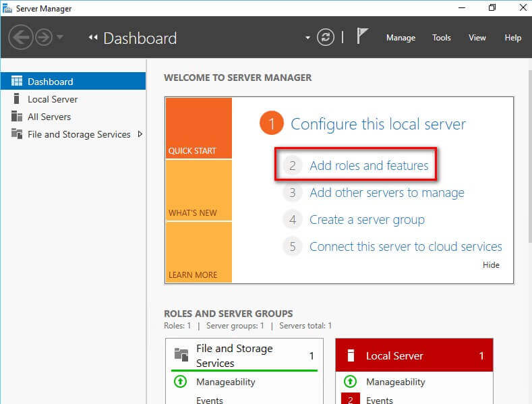The height and width of the screenshot is (404, 532).
Task: Restore down the Server Manager window
Action: [x=492, y=8]
